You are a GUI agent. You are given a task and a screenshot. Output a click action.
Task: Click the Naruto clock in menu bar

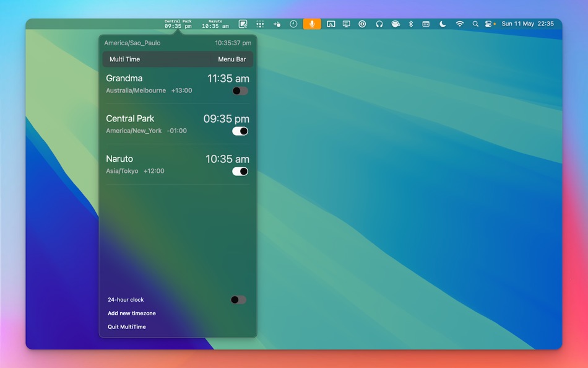215,24
